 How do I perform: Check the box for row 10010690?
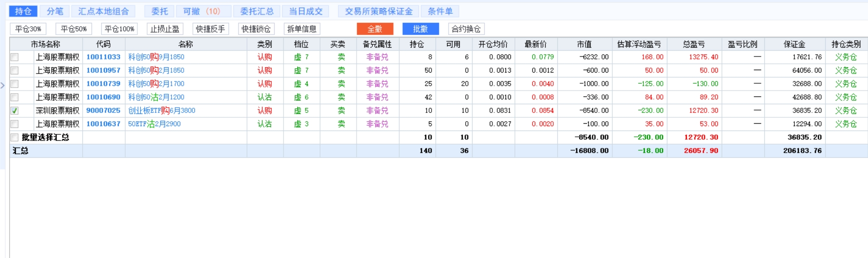[15, 97]
